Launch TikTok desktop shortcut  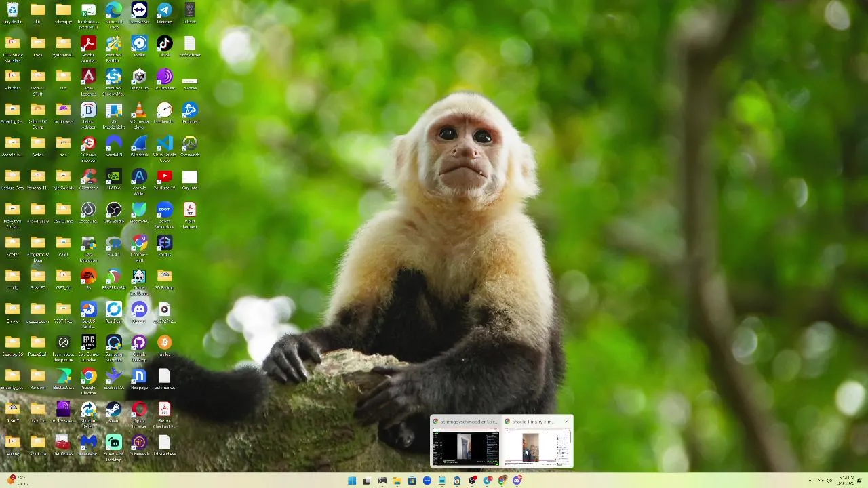164,46
